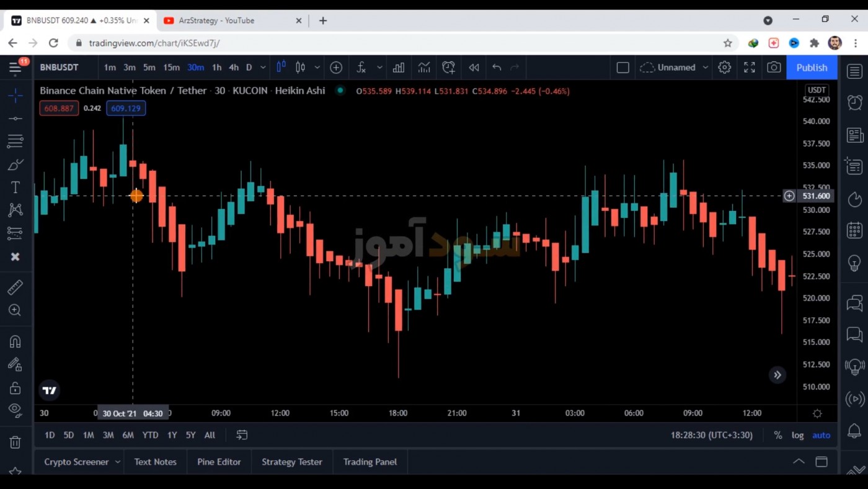The image size is (868, 489).
Task: Select the Text annotation tool
Action: (15, 187)
